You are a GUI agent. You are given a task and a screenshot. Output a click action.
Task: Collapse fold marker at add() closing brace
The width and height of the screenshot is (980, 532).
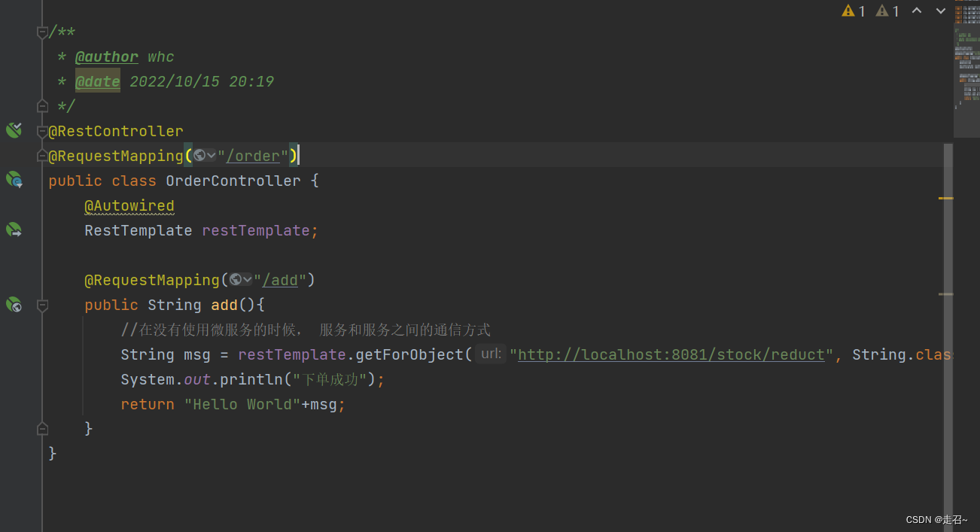tap(42, 428)
